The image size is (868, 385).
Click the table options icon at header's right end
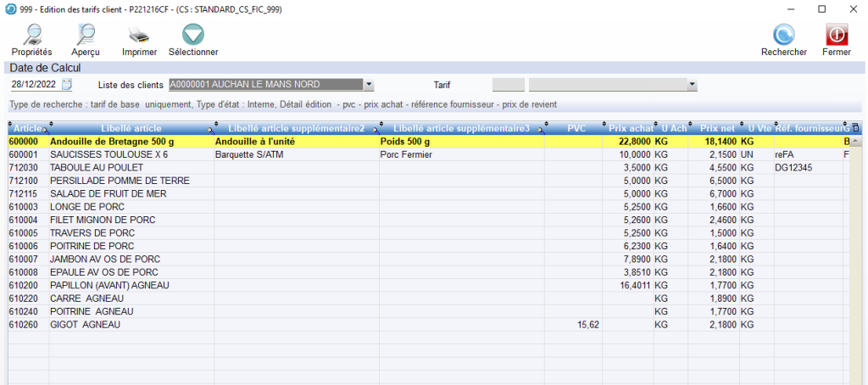pos(855,128)
